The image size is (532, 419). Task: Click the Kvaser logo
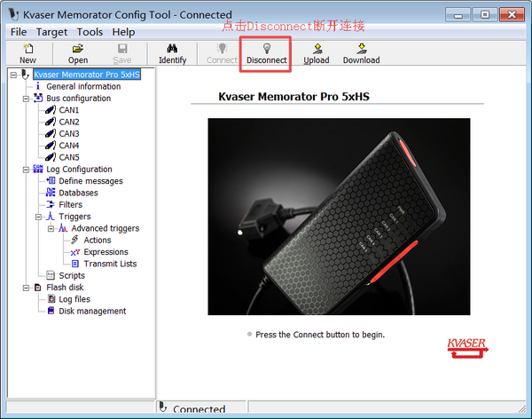coord(468,348)
